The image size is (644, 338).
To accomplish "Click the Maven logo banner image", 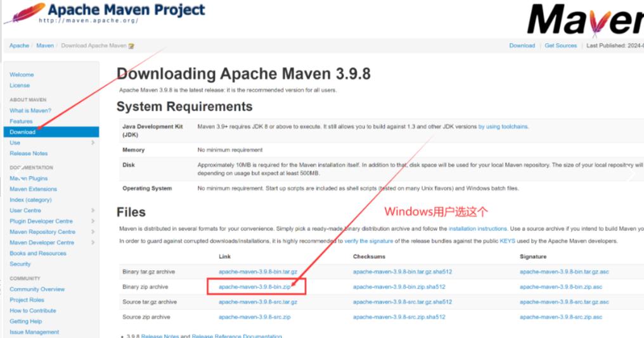I will 585,19.
